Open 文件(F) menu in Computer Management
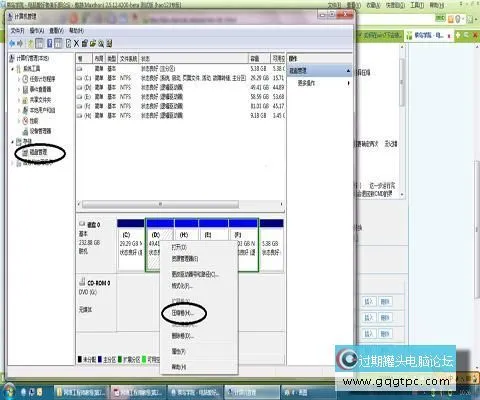This screenshot has height=400, width=480. (x=17, y=31)
